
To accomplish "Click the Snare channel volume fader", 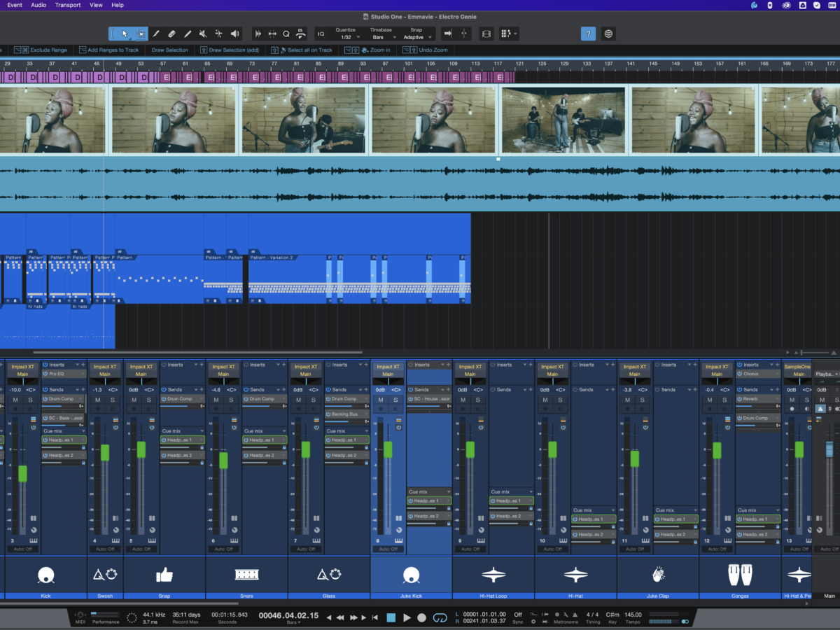I will coord(223,460).
